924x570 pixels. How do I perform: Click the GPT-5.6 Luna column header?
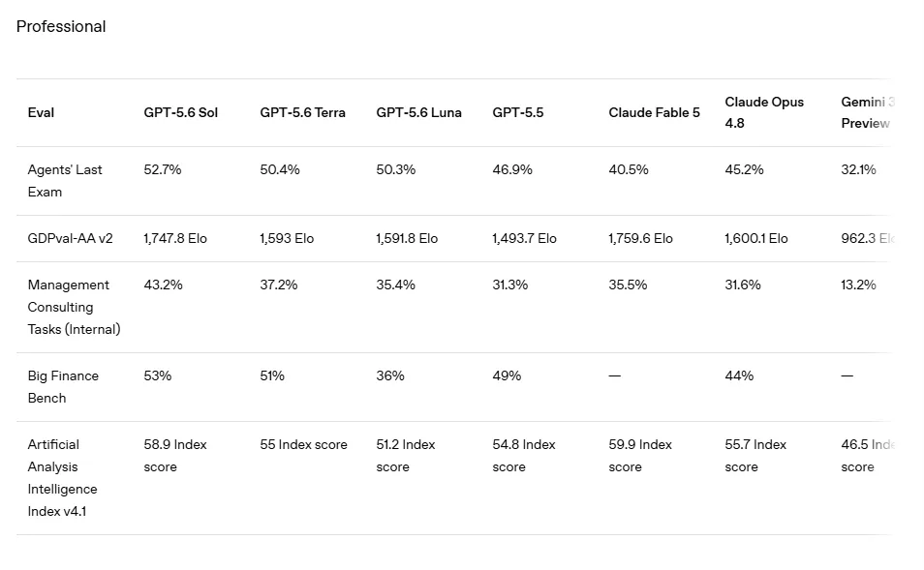[419, 112]
